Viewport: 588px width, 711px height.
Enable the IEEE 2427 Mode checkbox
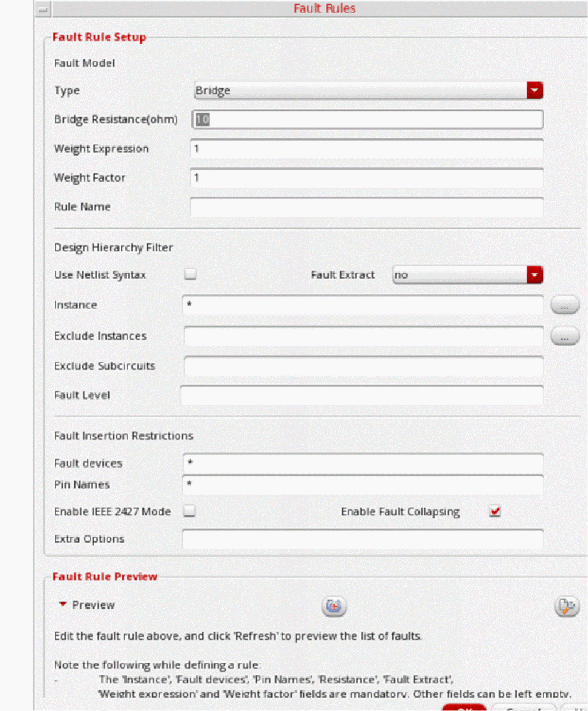coord(189,511)
